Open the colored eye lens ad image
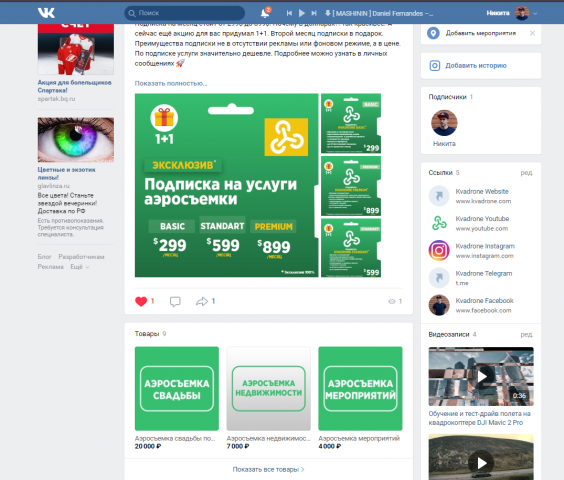This screenshot has width=564, height=480. pos(76,140)
